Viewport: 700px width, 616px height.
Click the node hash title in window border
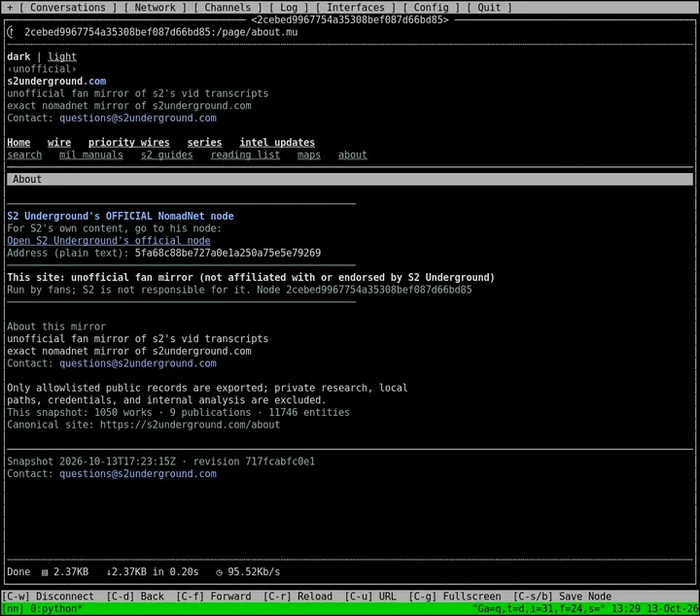pos(350,19)
